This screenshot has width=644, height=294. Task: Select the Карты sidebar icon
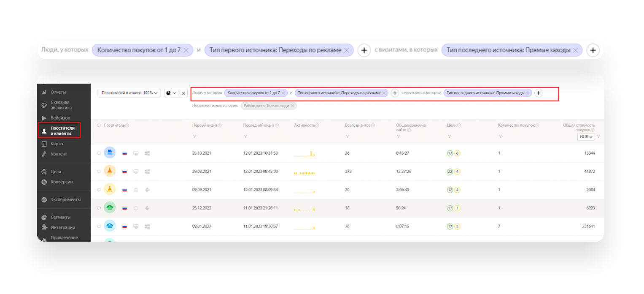click(x=44, y=144)
